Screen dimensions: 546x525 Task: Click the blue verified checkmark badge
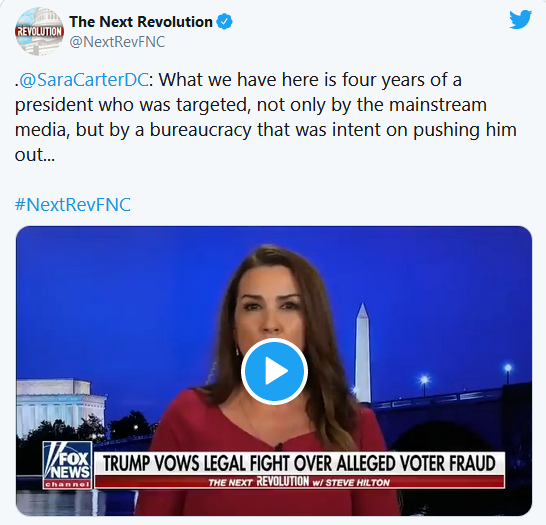(225, 22)
